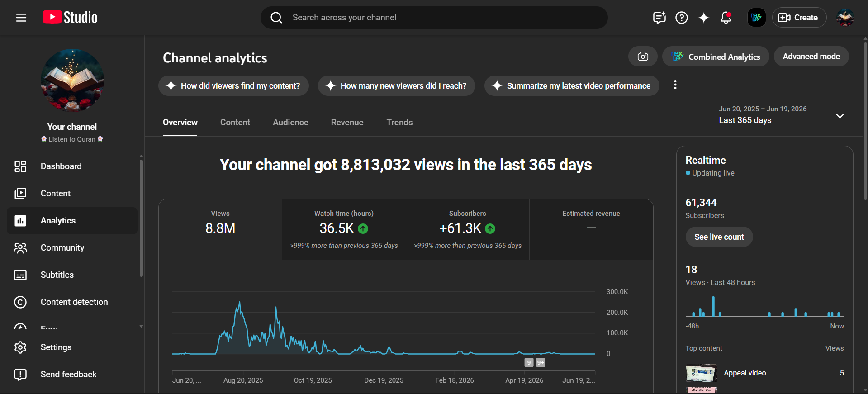Click the Content sidebar icon

[x=20, y=194]
